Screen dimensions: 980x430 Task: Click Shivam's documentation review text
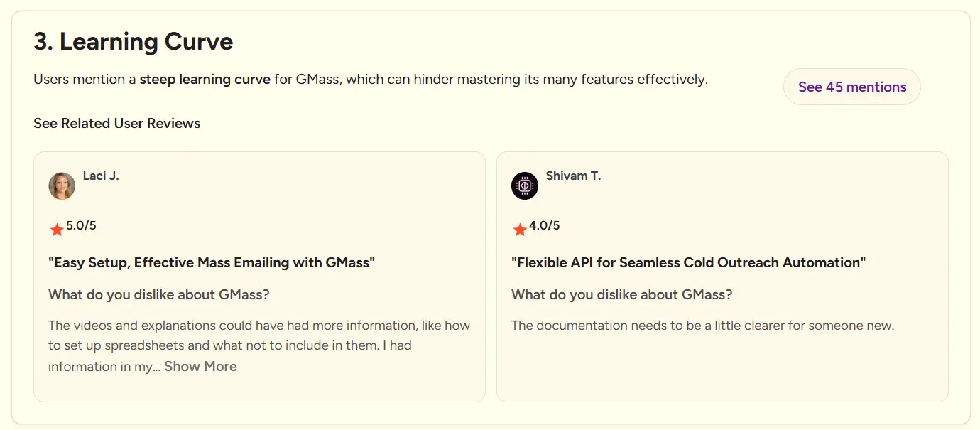(702, 326)
